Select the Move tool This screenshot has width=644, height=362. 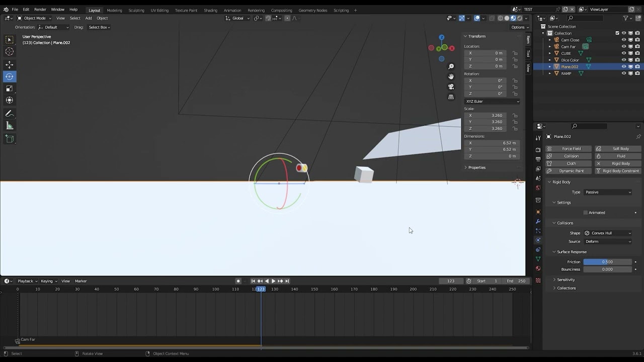10,65
